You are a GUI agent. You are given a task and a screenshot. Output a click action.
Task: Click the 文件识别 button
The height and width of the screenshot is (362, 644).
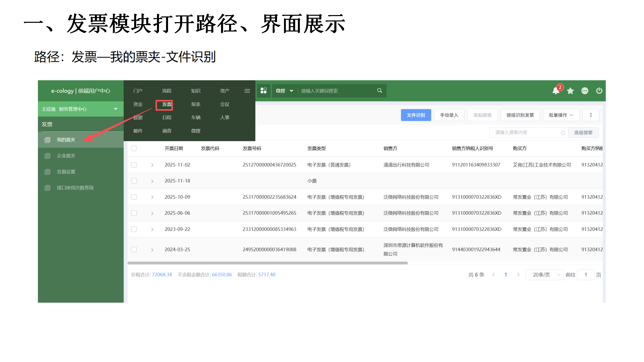[416, 115]
